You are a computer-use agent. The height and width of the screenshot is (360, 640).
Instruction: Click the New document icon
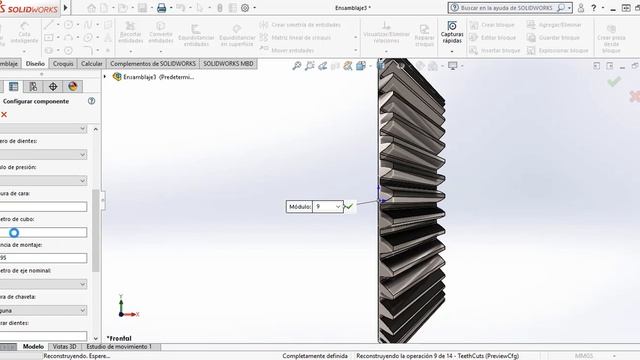[104, 8]
